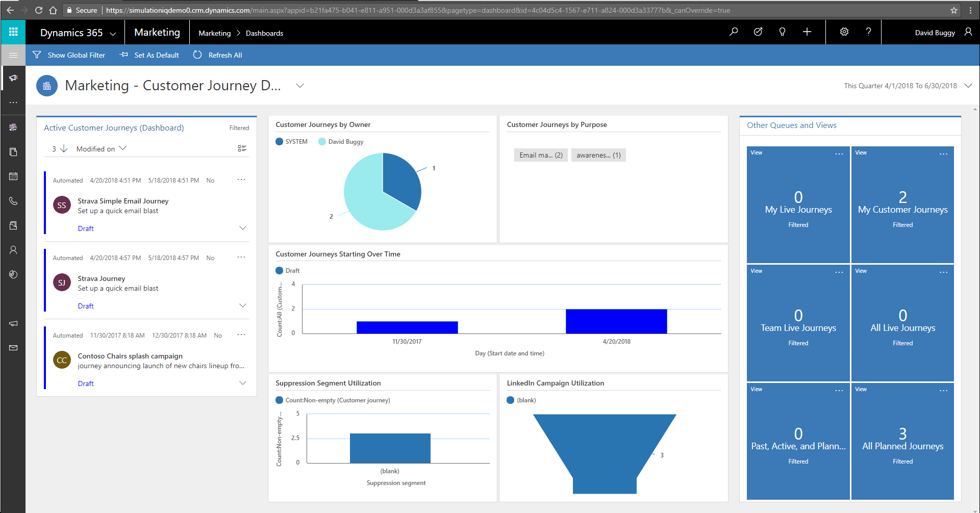Viewport: 980px width, 513px height.
Task: Toggle the list view layout icon
Action: [x=242, y=148]
